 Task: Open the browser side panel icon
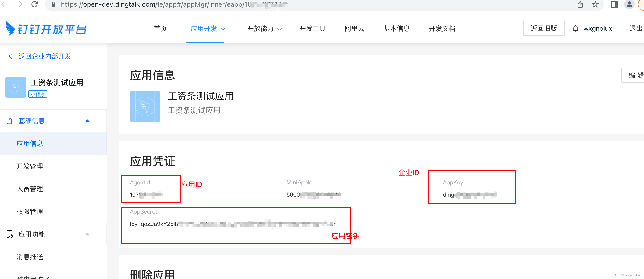tap(614, 4)
